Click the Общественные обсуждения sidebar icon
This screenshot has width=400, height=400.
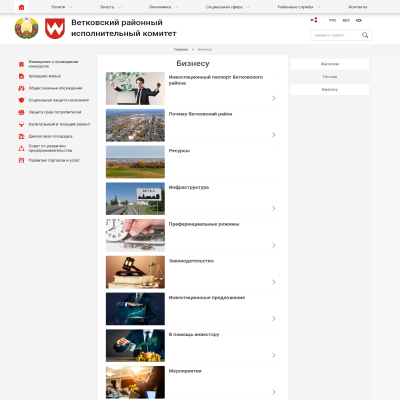[x=21, y=88]
